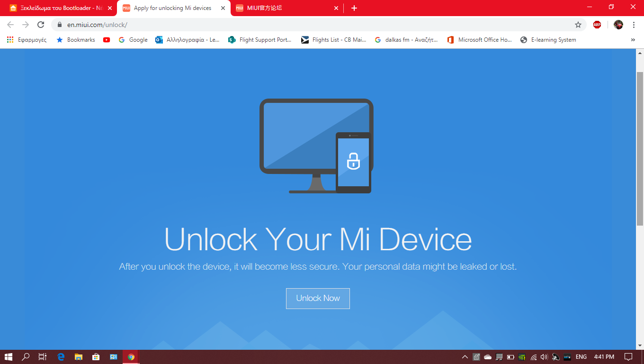Open the Adblock Plus extension

coord(597,25)
